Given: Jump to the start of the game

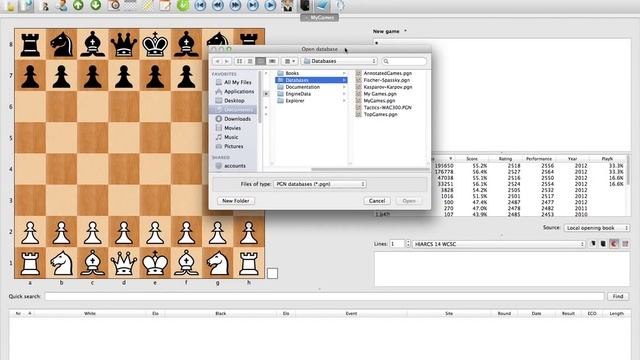Looking at the screenshot, I should click(200, 5).
